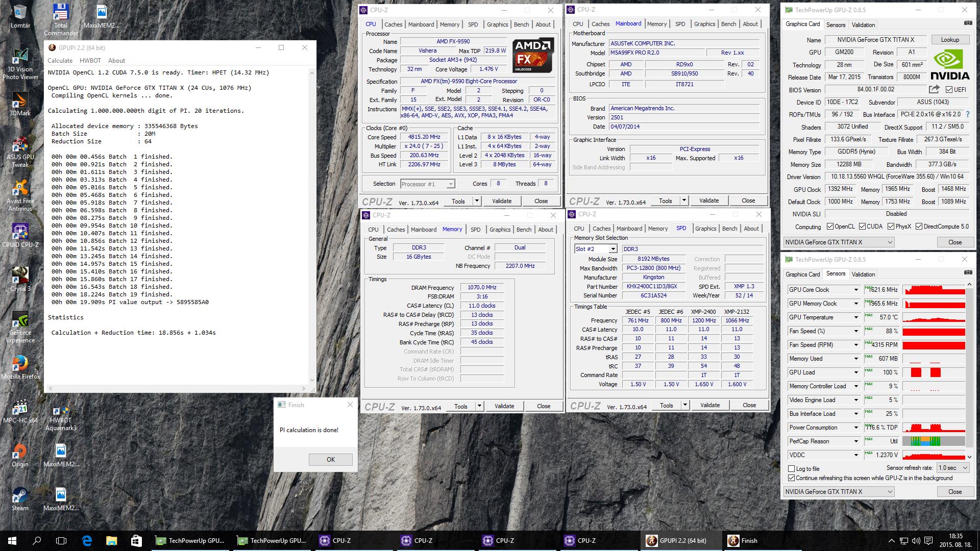Launch CPUID CPU-Z desktop icon
Viewport: 980px width, 551px height.
click(x=20, y=236)
